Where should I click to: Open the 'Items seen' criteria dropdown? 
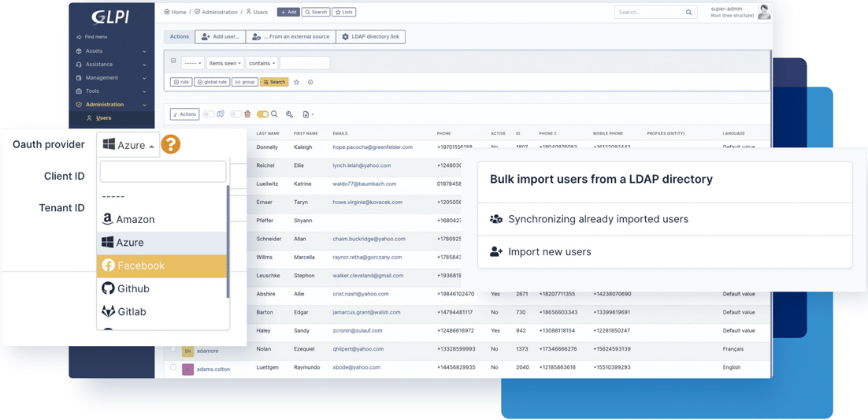(224, 63)
